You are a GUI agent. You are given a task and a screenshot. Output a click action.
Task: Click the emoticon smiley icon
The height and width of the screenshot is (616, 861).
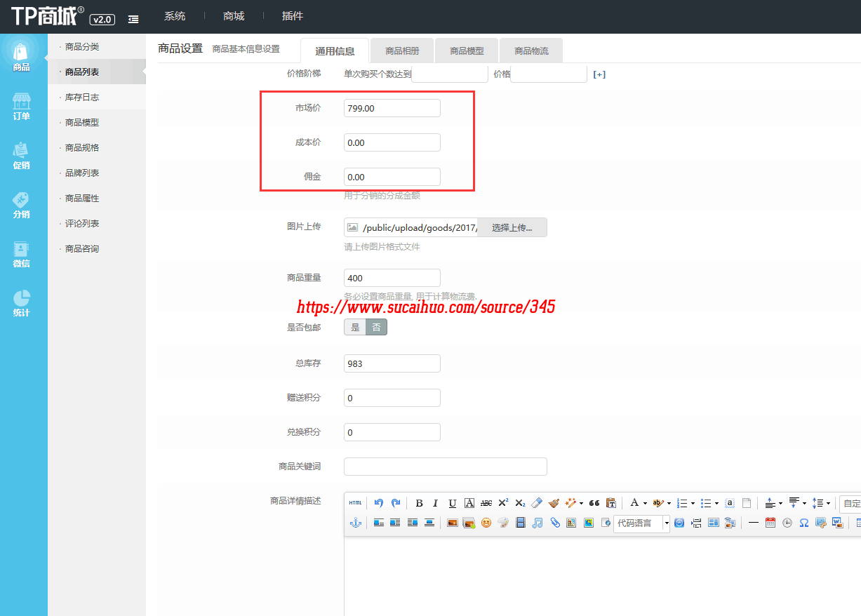pyautogui.click(x=486, y=523)
